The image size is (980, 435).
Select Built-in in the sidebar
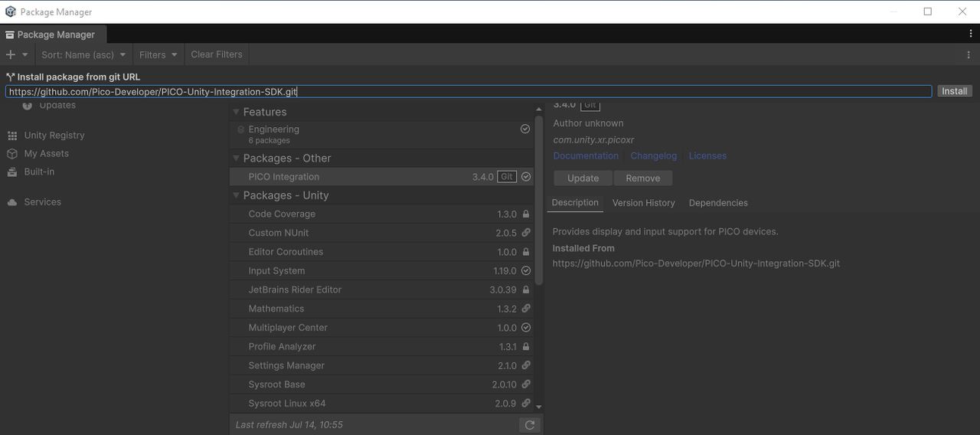(39, 172)
